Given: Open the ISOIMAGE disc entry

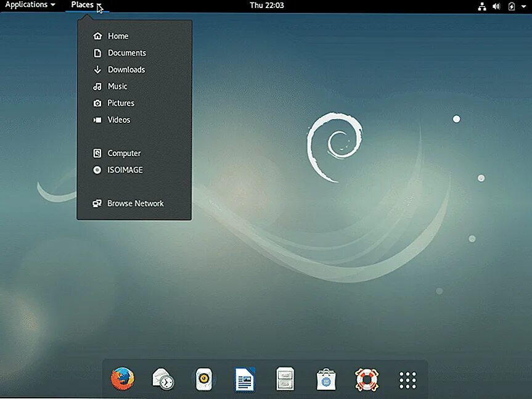Looking at the screenshot, I should click(134, 170).
